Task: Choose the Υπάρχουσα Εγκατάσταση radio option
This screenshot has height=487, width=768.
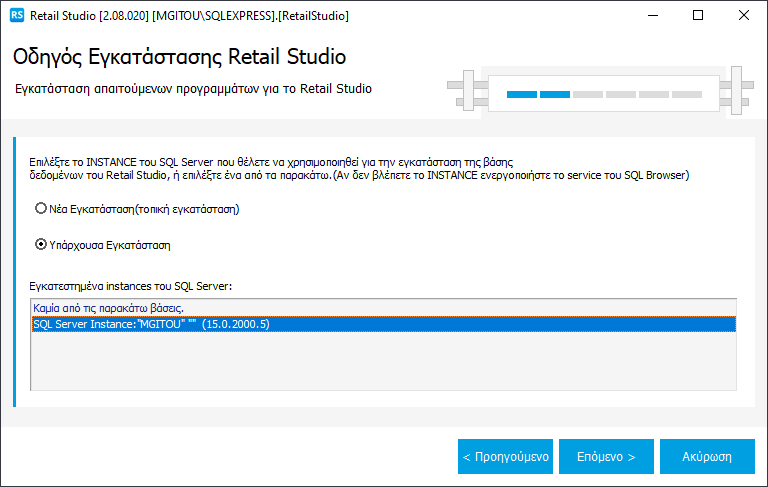Action: point(40,243)
